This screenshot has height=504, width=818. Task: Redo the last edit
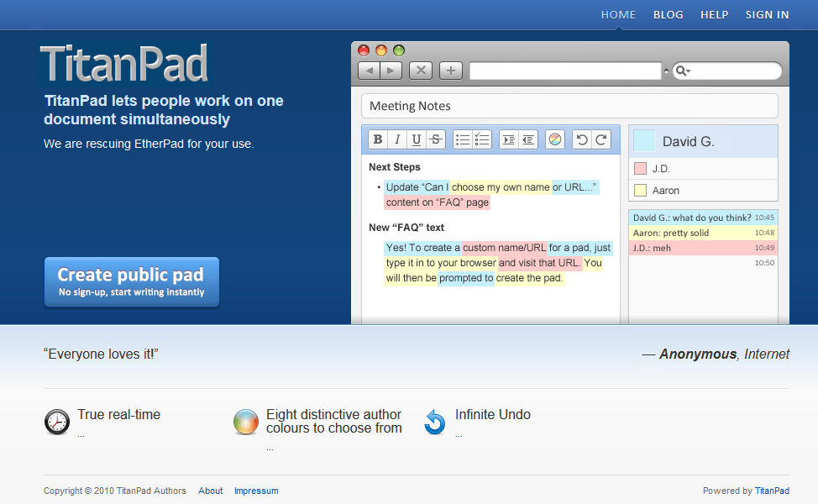coord(601,140)
